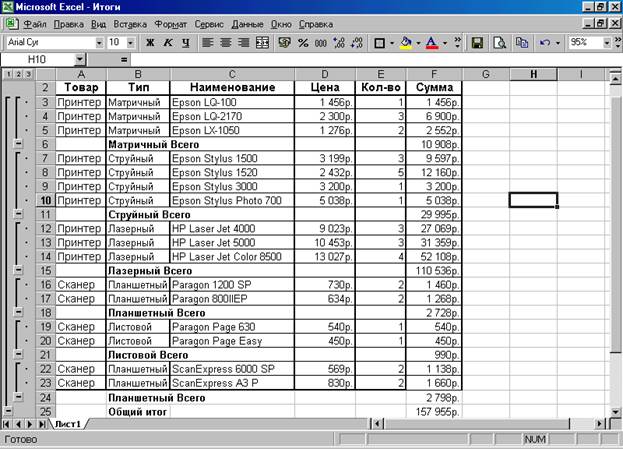Viewport: 623px width, 449px height.
Task: Apply percent style format
Action: point(303,43)
